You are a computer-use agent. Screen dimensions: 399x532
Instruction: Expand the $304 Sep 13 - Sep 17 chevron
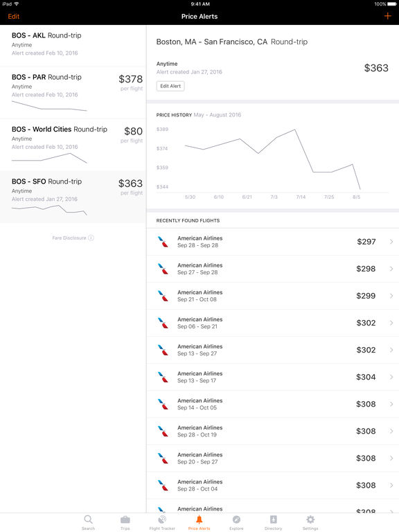[391, 377]
